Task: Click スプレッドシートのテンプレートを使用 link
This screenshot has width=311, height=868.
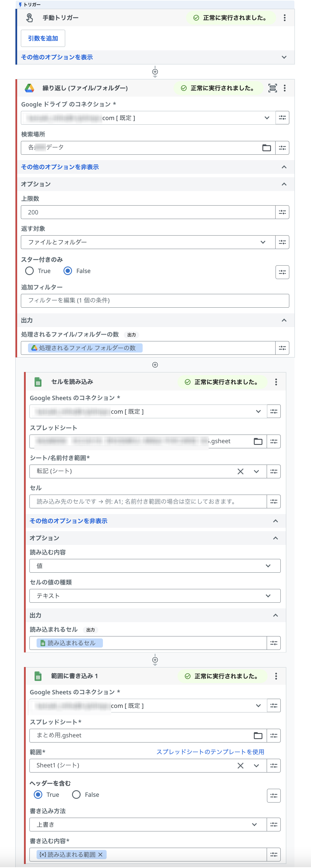Action: (210, 752)
